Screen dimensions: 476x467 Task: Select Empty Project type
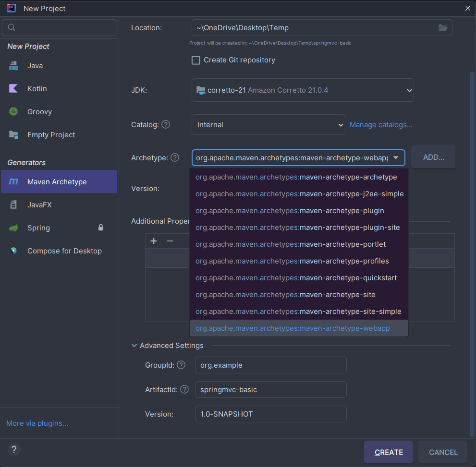59,135
